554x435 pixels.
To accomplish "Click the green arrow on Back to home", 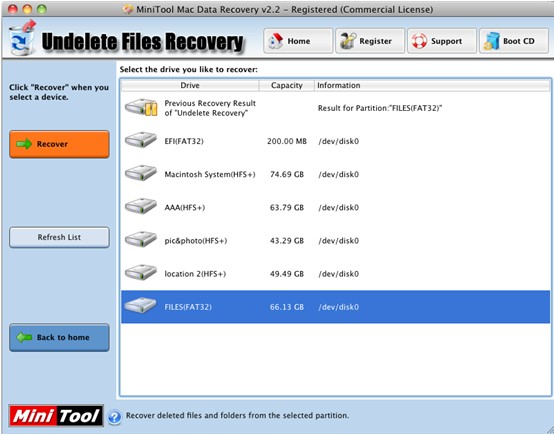I will pyautogui.click(x=24, y=337).
